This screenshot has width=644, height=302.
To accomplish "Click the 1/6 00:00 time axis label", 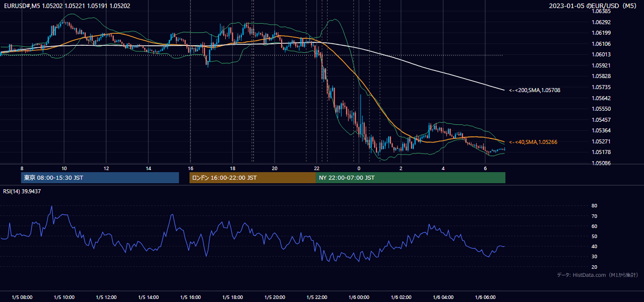I will click(x=359, y=297).
